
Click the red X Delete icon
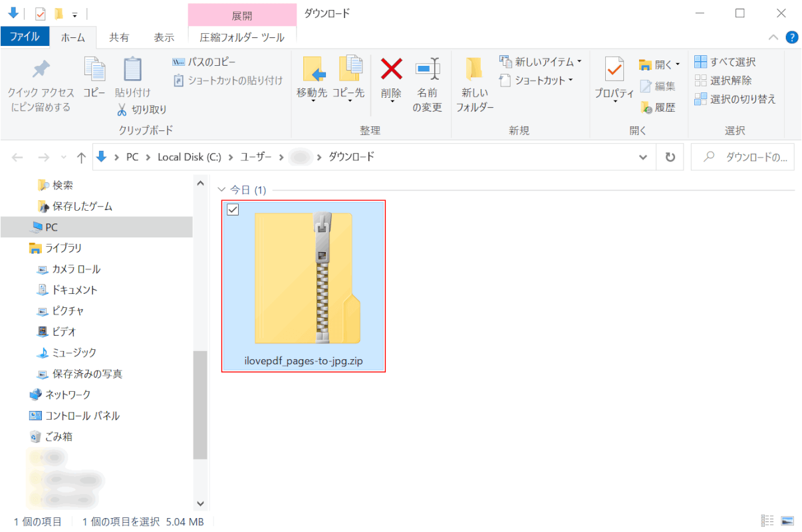click(391, 70)
